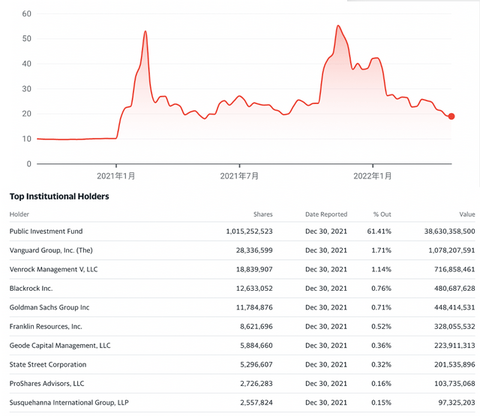This screenshot has height=416, width=480.
Task: Click the y-axis label 30
Action: coord(27,89)
